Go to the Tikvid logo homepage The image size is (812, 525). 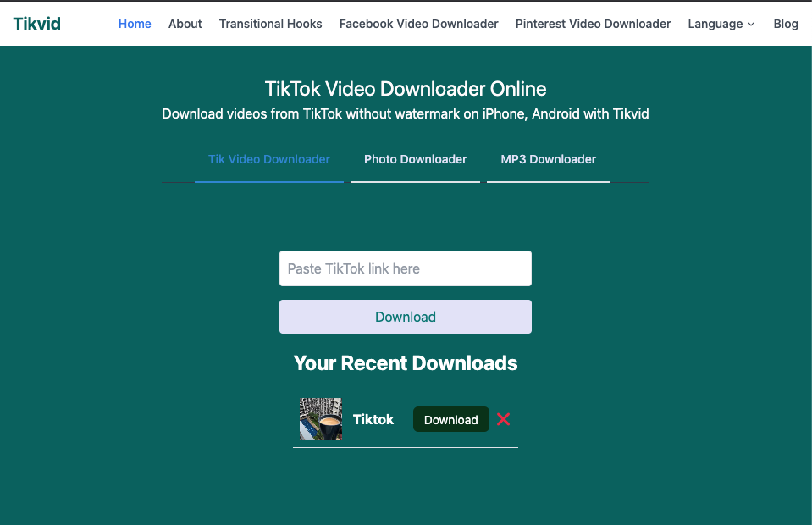click(x=36, y=24)
